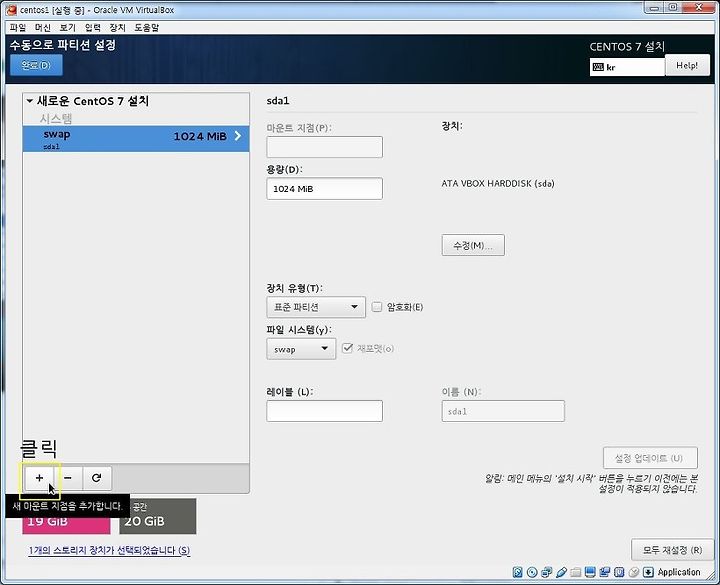Click the minus button to remove mount point
This screenshot has height=585, width=720.
point(68,478)
